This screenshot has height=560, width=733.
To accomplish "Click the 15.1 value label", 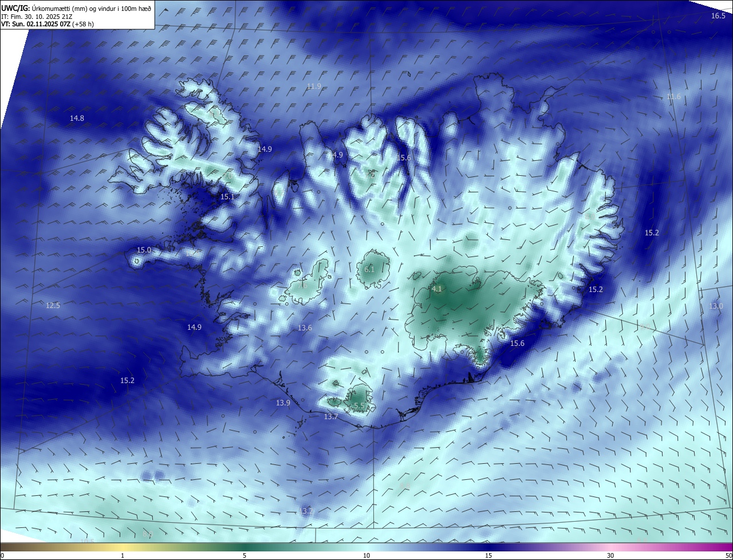I will (x=227, y=197).
